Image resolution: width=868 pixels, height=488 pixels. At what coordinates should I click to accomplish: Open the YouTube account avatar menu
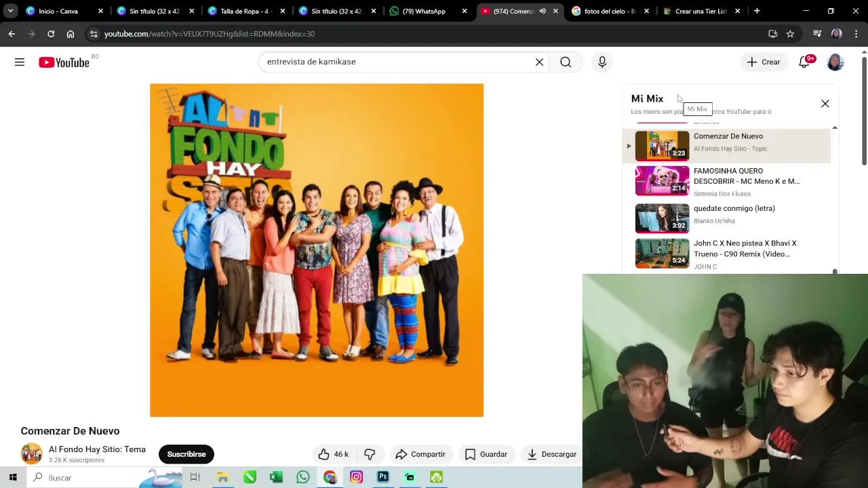click(835, 62)
